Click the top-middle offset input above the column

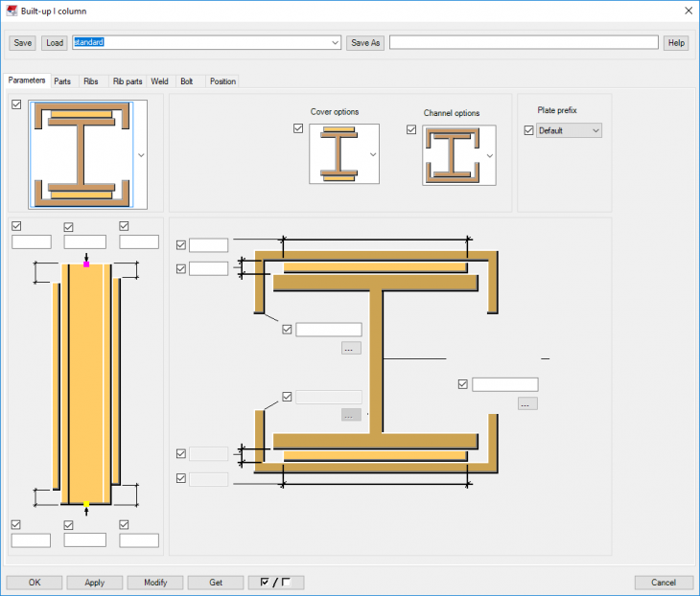point(84,241)
